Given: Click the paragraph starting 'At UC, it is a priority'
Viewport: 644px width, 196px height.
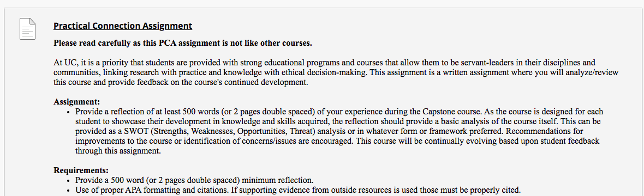Looking at the screenshot, I should 336,72.
